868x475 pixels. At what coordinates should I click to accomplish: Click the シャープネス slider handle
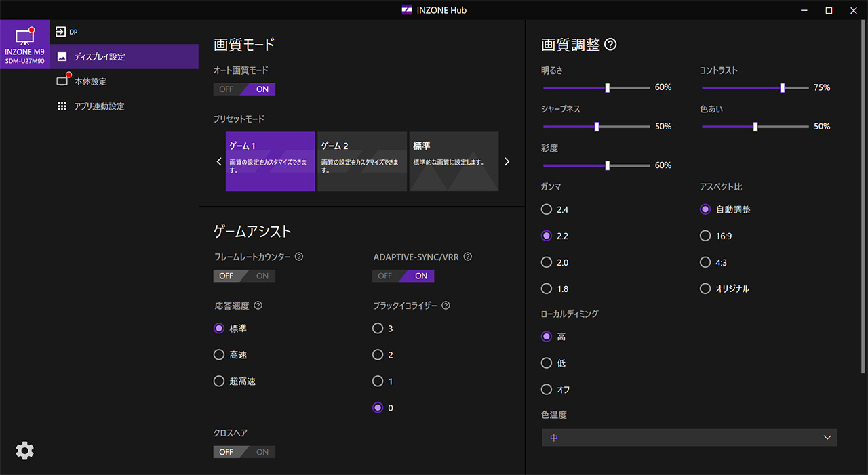tap(597, 127)
